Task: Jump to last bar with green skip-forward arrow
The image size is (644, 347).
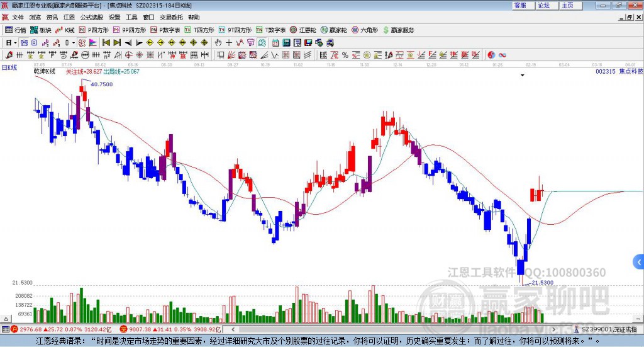Action: click(116, 43)
